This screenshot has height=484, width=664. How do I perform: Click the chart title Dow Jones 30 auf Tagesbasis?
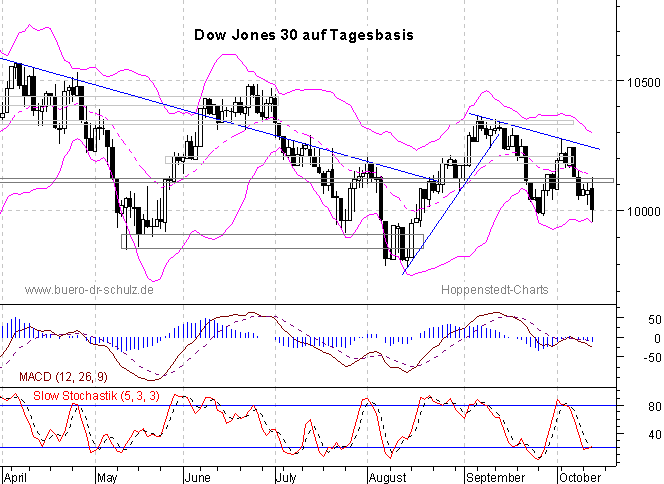[x=303, y=34]
